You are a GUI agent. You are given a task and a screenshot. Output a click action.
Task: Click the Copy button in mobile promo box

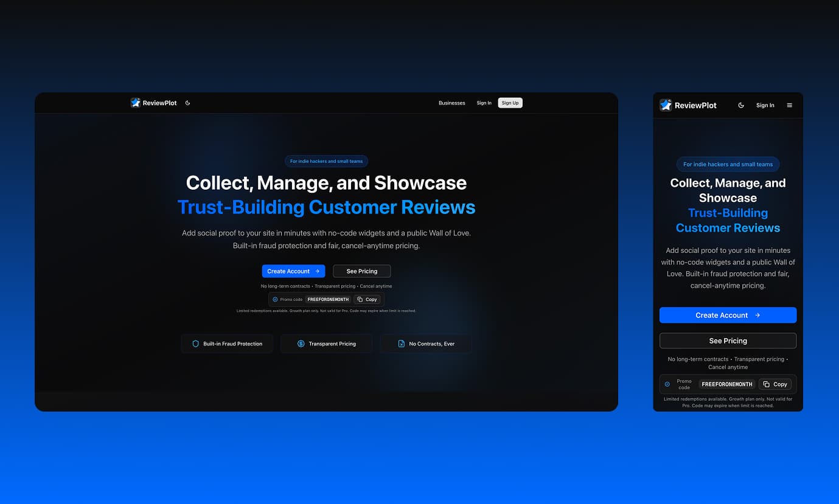(775, 384)
